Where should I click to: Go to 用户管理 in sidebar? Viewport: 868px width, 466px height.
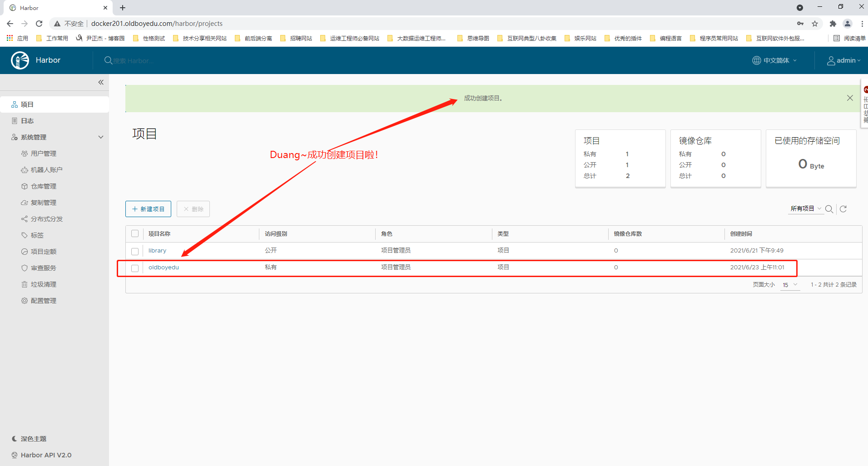43,154
